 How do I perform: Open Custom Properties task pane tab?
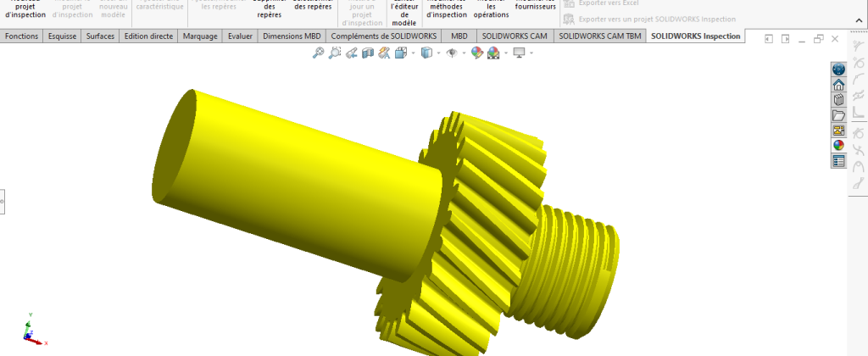(x=838, y=161)
